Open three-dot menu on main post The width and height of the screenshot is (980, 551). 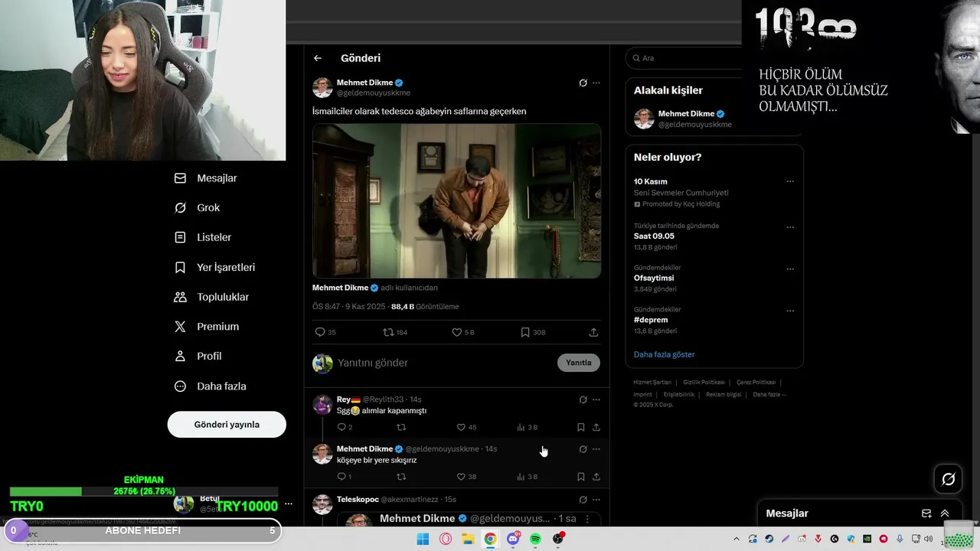click(x=596, y=83)
